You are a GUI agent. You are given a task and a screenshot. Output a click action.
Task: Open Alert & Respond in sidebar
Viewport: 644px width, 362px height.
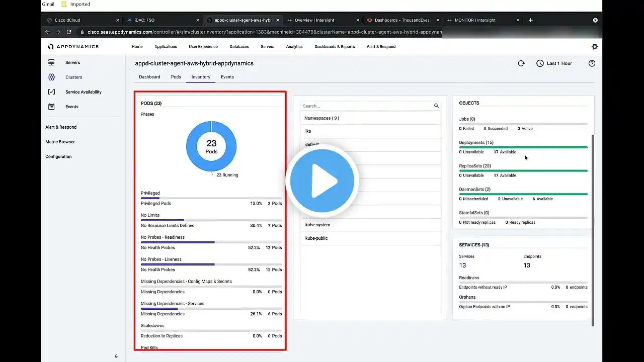tap(61, 127)
